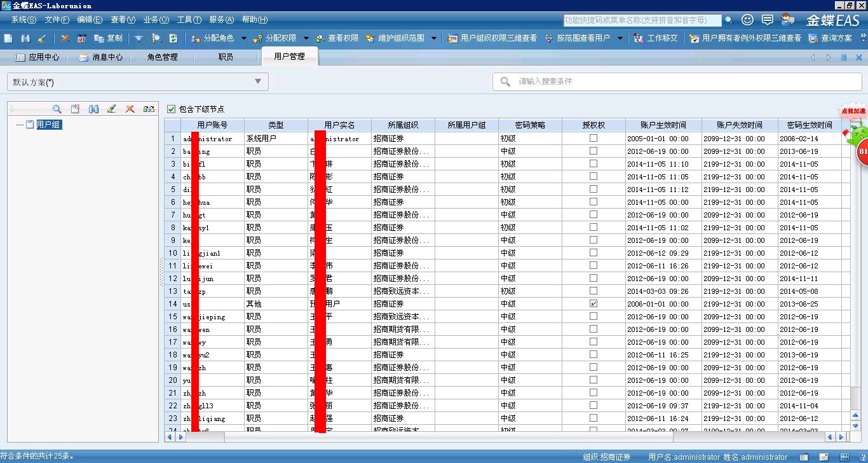Check 授权权 box in row 11

pos(593,265)
